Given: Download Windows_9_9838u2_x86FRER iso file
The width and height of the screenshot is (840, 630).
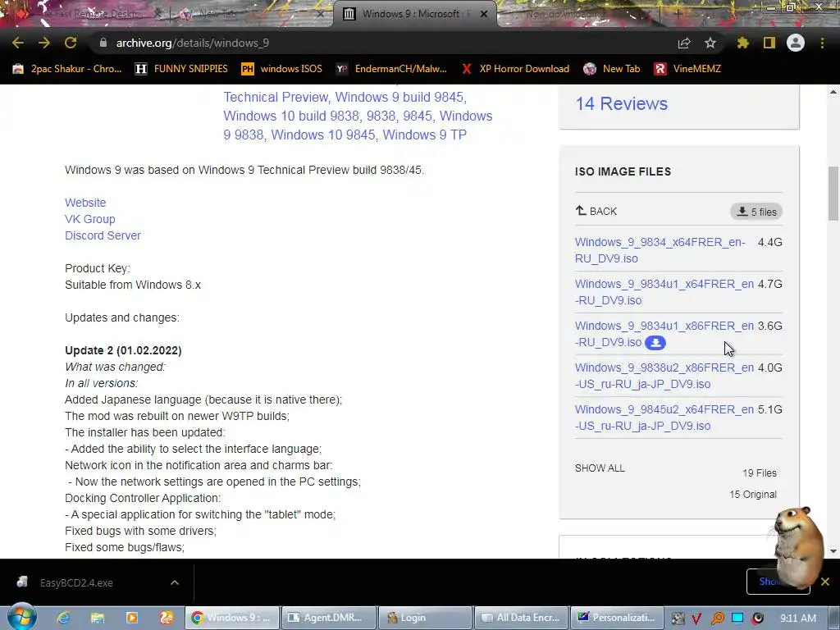Looking at the screenshot, I should [x=664, y=376].
